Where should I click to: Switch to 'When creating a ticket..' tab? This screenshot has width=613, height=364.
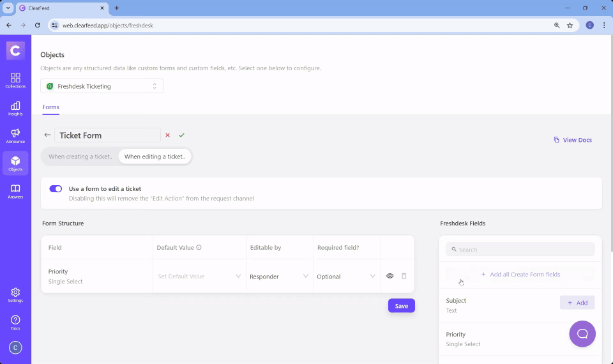80,156
